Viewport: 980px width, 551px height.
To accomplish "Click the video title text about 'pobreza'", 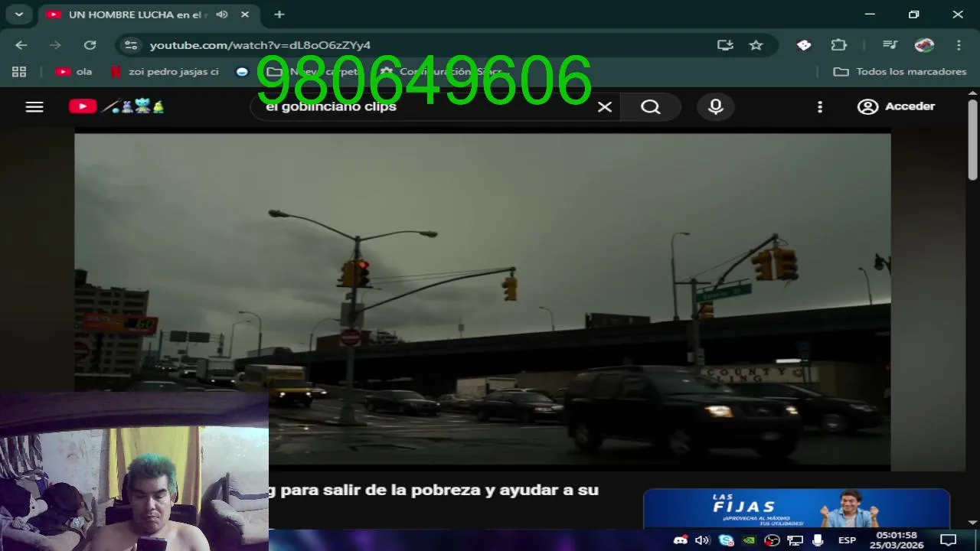I will pyautogui.click(x=433, y=490).
